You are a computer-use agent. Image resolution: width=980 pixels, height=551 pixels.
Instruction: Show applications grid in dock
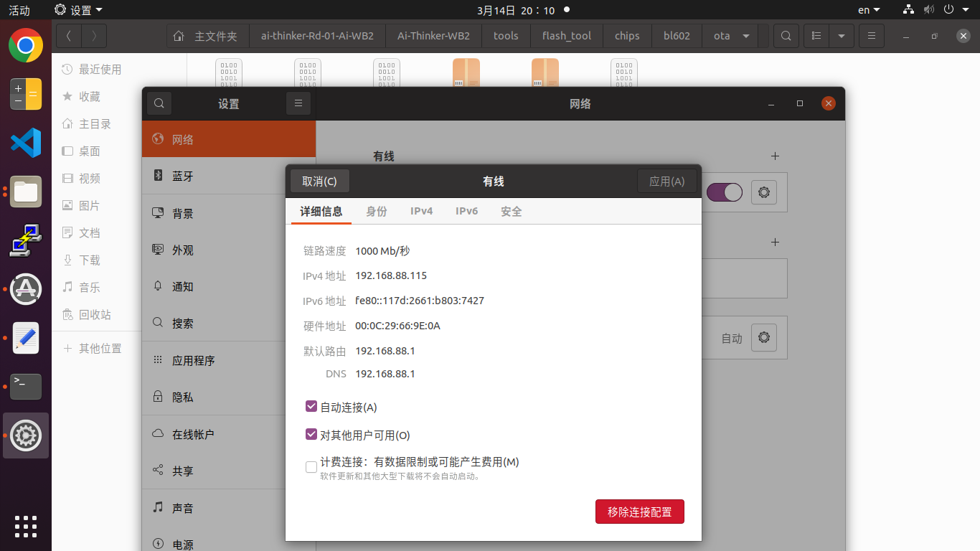pyautogui.click(x=26, y=526)
